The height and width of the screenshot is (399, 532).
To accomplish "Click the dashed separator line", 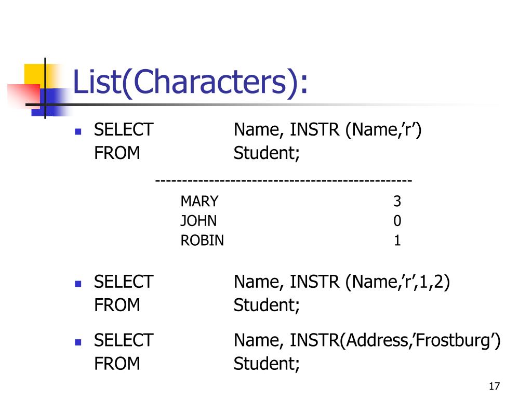I will point(284,181).
